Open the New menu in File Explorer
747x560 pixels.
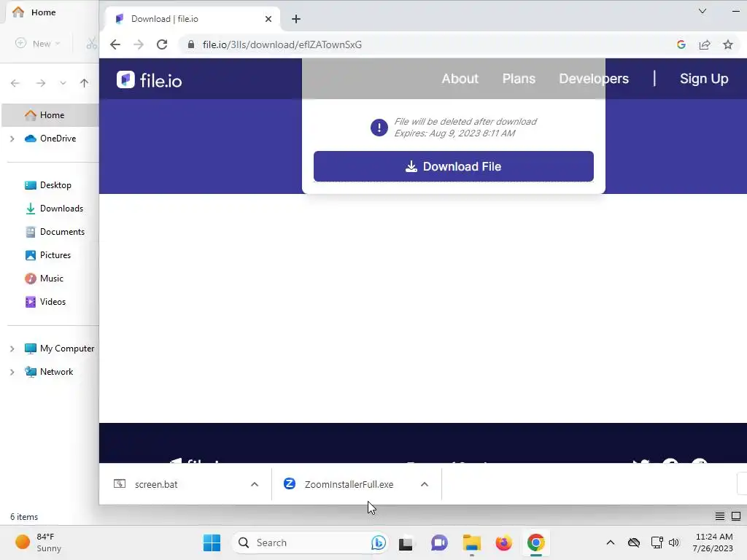coord(38,44)
